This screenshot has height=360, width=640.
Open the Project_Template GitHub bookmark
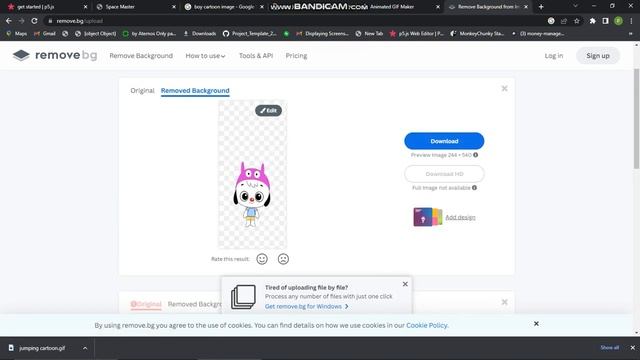click(250, 33)
